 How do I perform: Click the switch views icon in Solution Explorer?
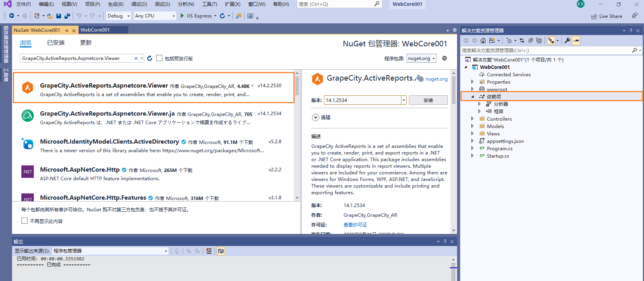coord(492,40)
